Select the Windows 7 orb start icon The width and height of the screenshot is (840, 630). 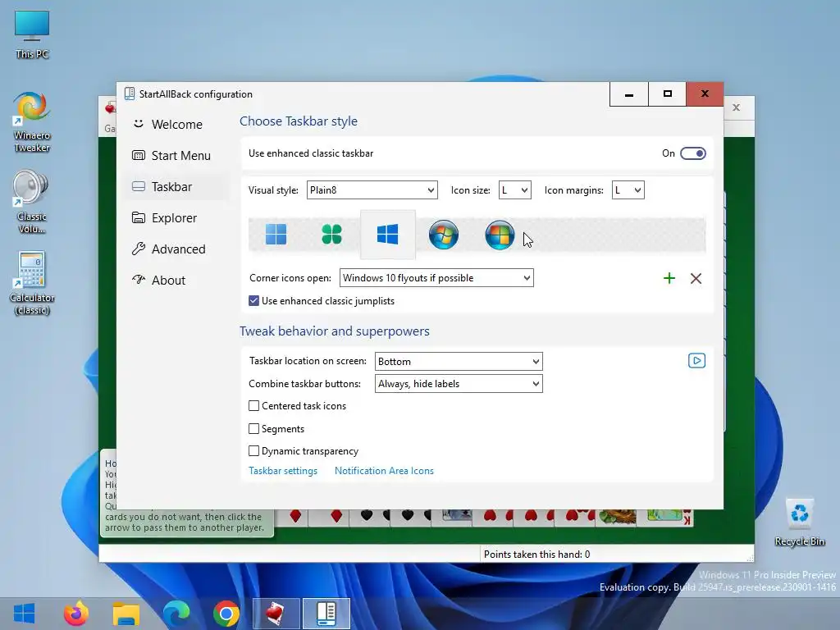444,234
